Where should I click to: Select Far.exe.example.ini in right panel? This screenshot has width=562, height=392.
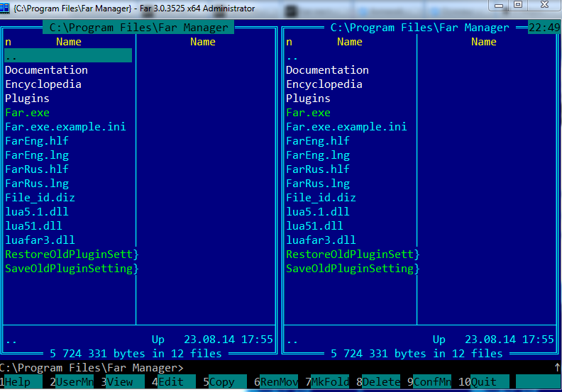point(346,127)
